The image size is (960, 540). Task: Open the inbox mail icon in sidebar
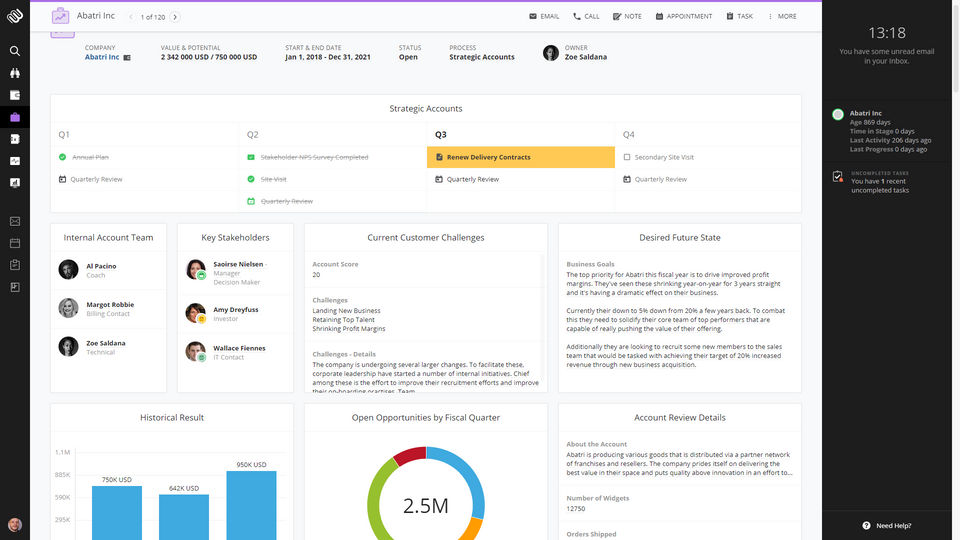[15, 221]
